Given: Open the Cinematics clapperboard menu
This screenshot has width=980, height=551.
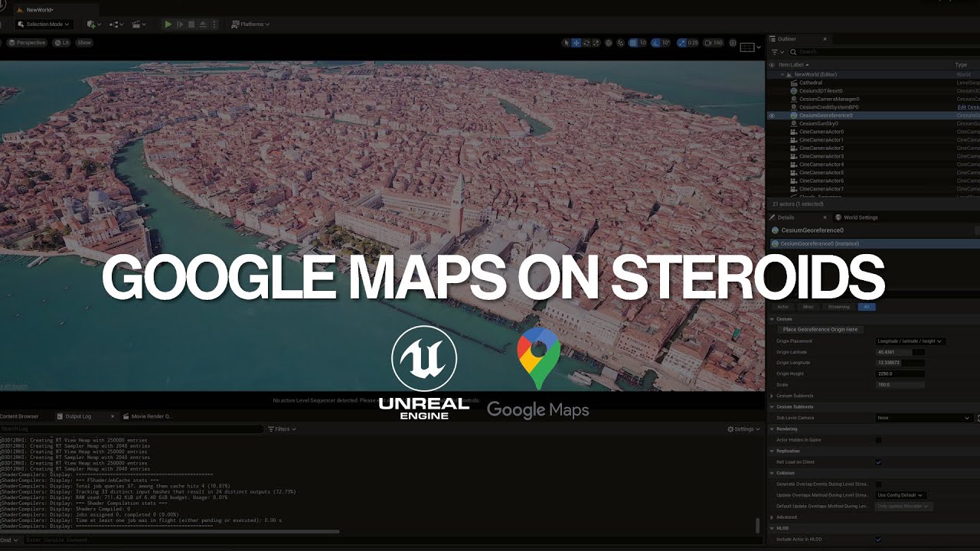Looking at the screenshot, I should click(x=139, y=24).
